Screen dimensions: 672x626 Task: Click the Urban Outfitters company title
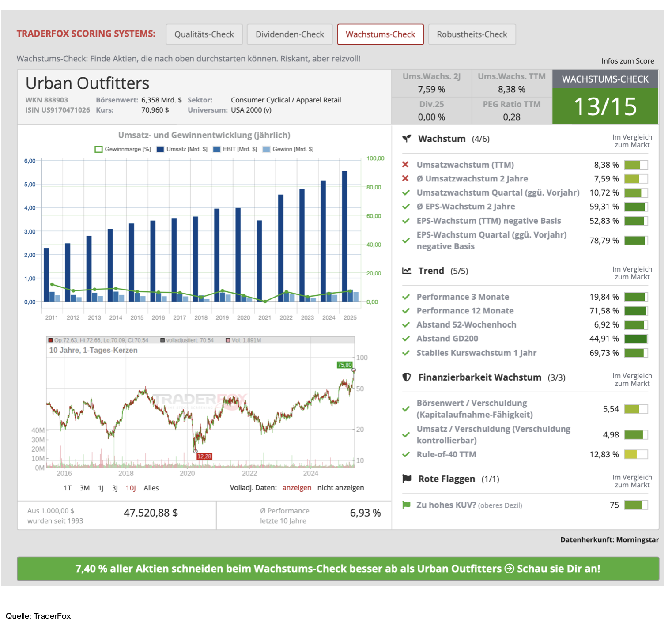87,83
